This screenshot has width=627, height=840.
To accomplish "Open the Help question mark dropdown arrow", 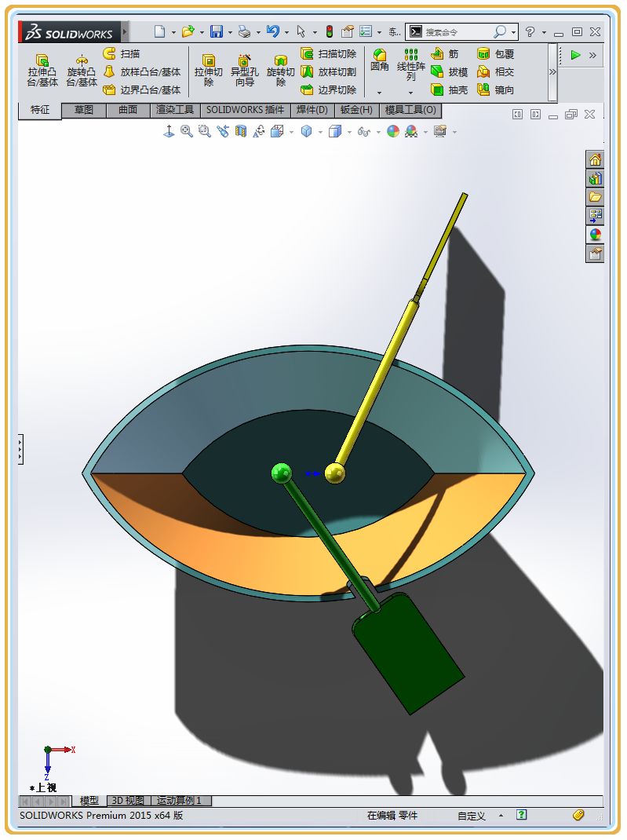I will pos(544,33).
